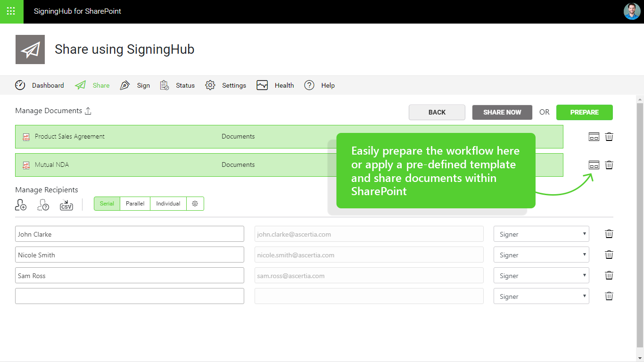The image size is (644, 362).
Task: Click the Status clipboard icon
Action: coord(165,85)
